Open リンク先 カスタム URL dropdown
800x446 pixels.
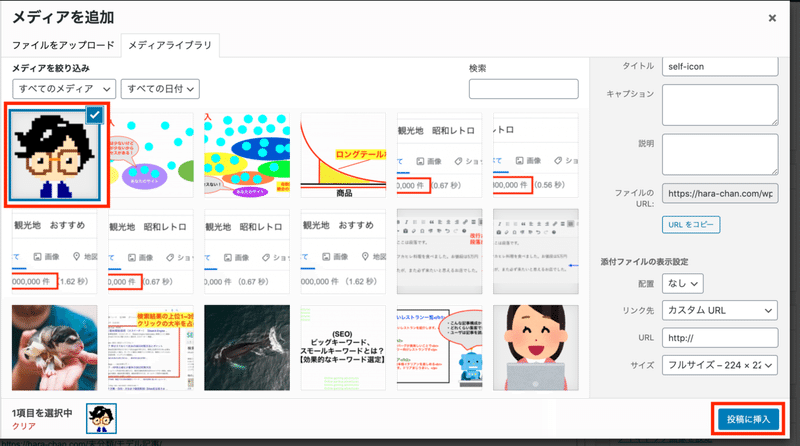tap(720, 310)
